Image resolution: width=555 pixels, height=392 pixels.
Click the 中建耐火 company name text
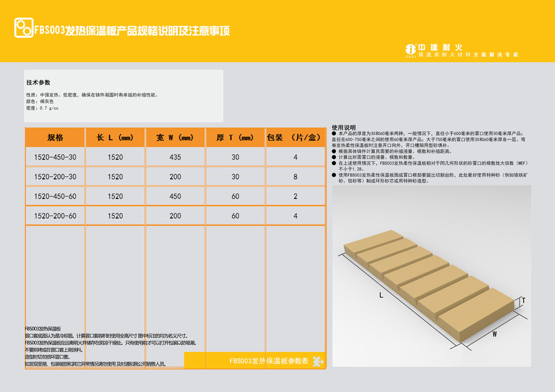[x=440, y=47]
